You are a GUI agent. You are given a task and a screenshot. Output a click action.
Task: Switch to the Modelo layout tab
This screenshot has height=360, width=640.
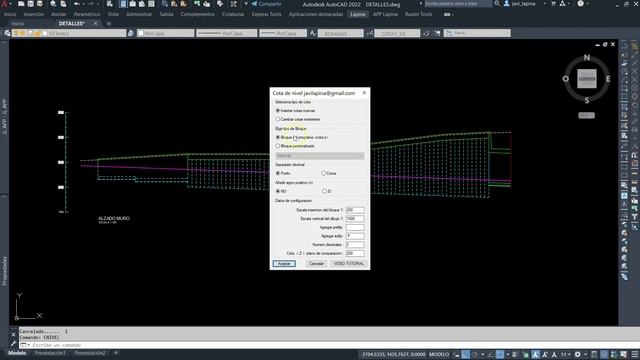point(17,353)
